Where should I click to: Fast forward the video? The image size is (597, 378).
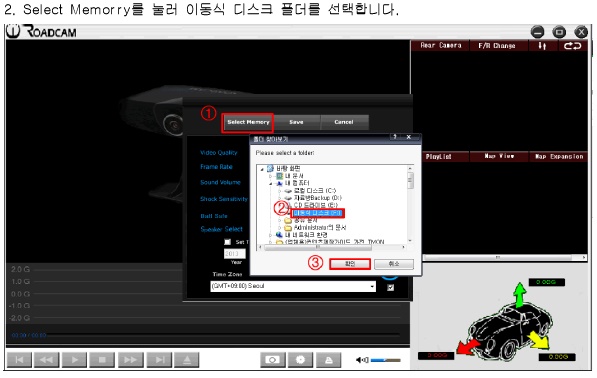(x=131, y=360)
